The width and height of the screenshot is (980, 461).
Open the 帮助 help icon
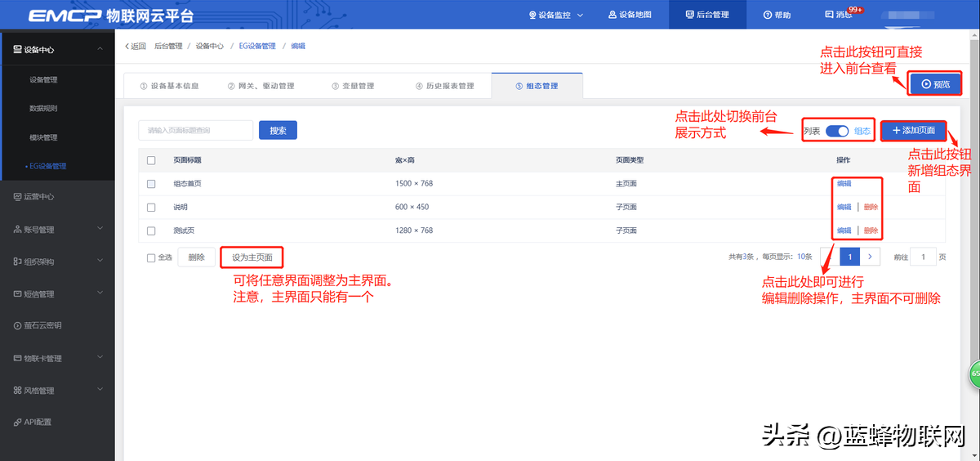[x=767, y=15]
